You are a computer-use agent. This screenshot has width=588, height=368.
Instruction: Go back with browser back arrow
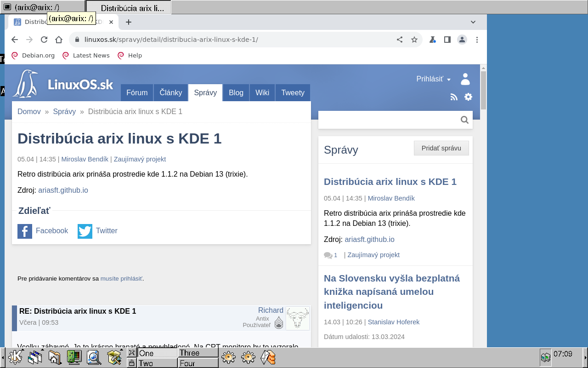click(15, 40)
